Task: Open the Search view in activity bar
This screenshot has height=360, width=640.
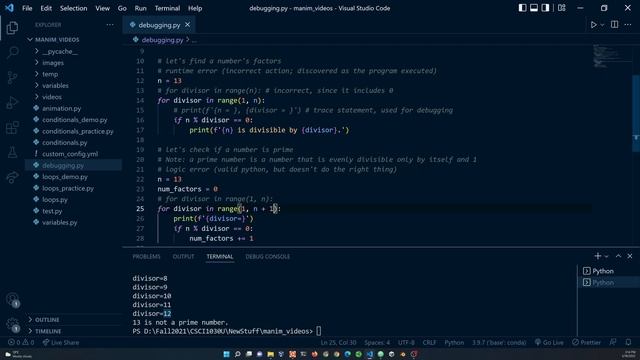Action: tap(12, 52)
